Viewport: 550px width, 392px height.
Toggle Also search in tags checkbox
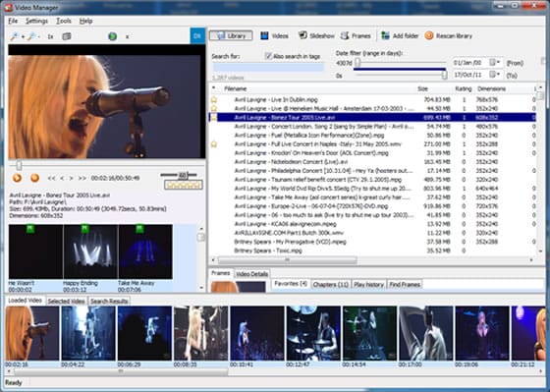[x=268, y=56]
